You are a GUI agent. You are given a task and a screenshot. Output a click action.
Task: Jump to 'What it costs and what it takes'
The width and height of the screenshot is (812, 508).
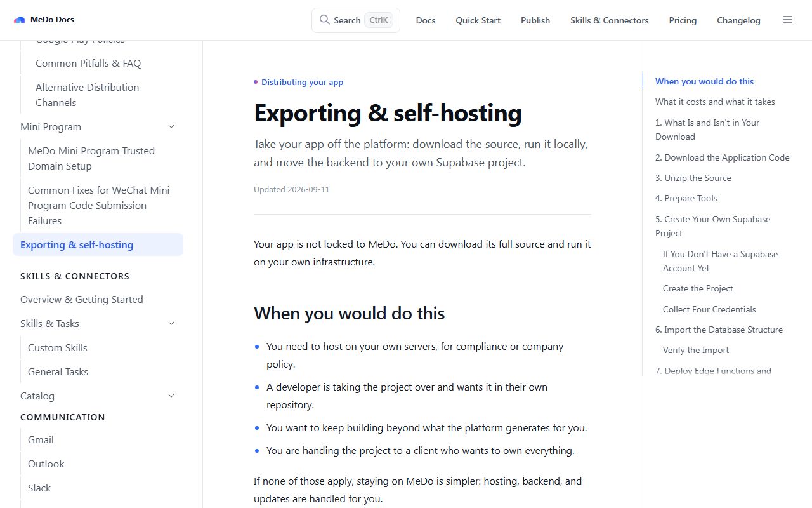tap(715, 102)
